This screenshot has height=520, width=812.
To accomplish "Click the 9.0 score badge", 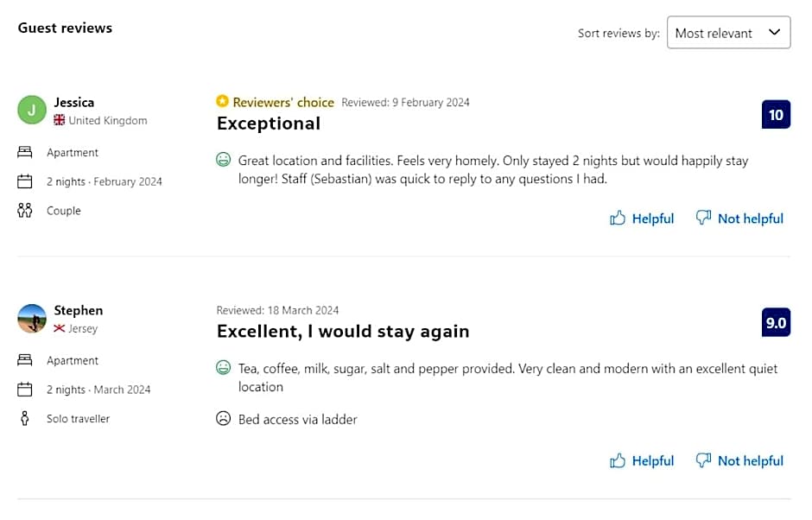I will click(776, 323).
